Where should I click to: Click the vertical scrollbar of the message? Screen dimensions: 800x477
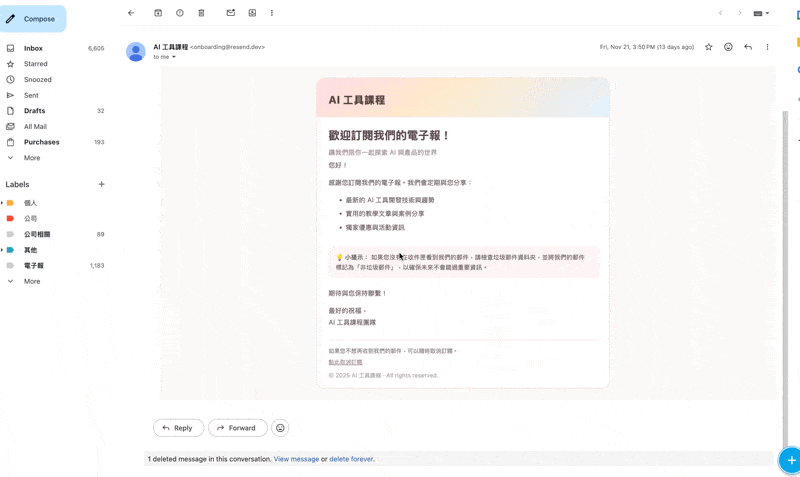tap(785, 278)
